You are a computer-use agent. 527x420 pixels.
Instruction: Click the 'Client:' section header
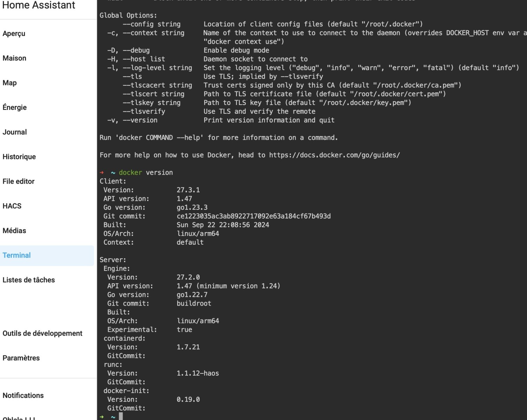pos(113,181)
